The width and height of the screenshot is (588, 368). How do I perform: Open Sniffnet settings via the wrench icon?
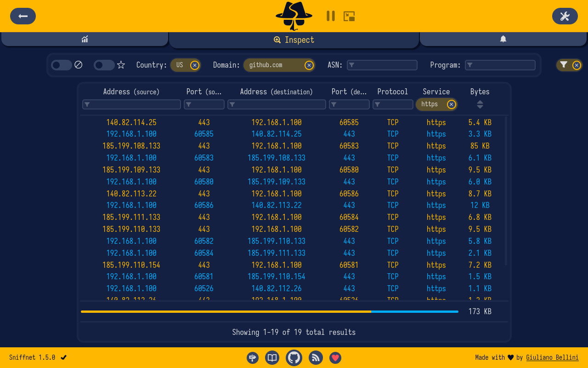click(565, 16)
